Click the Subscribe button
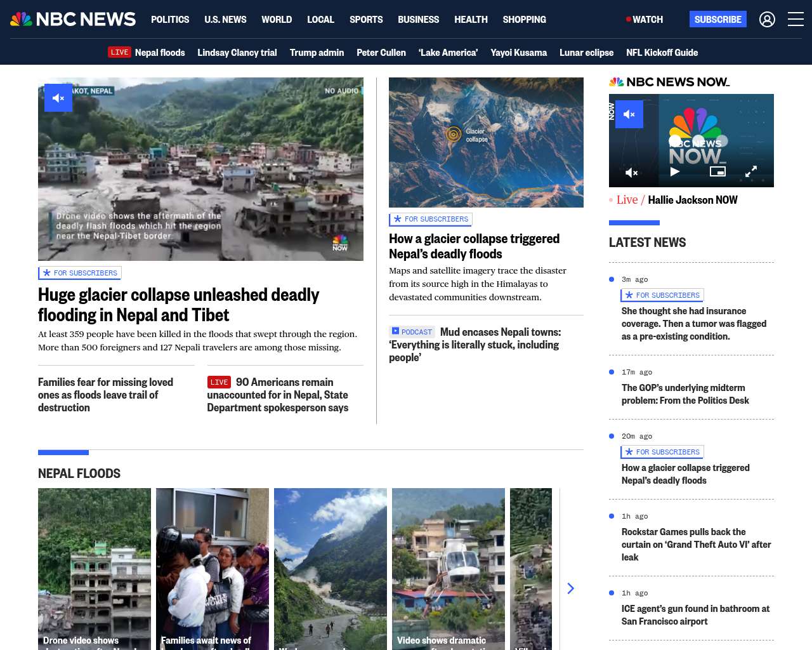812x650 pixels. point(718,19)
